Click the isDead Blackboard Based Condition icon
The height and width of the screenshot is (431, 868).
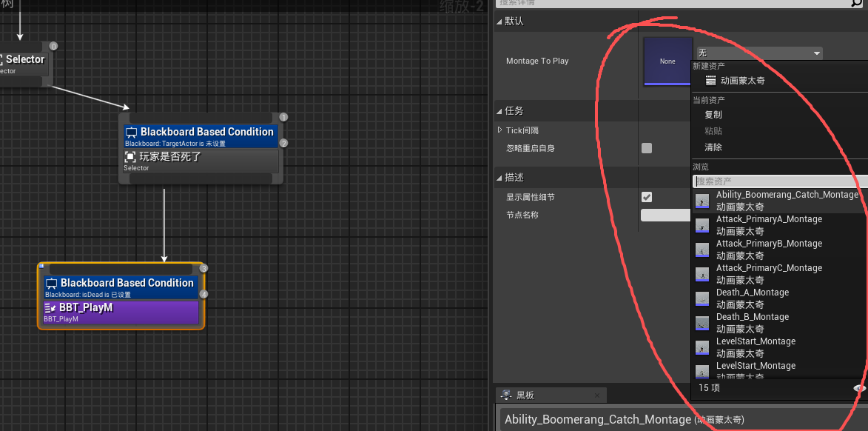(52, 284)
